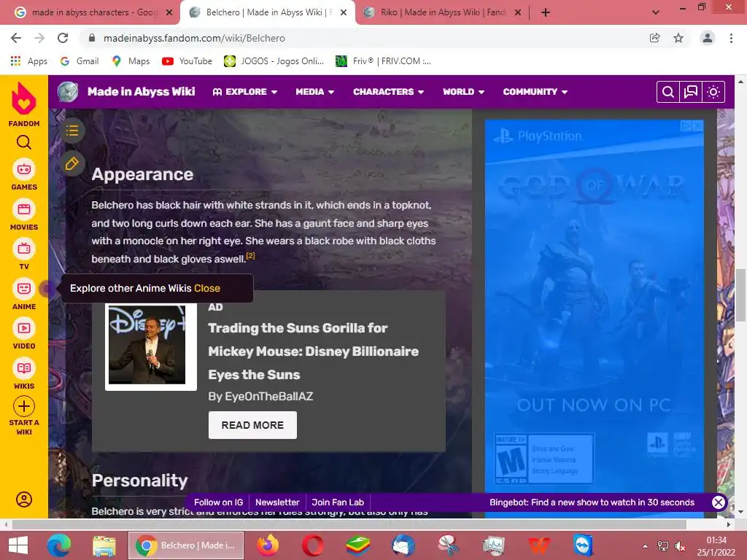747x560 pixels.
Task: Close the Explore other Anime Wikis tooltip
Action: click(x=206, y=288)
